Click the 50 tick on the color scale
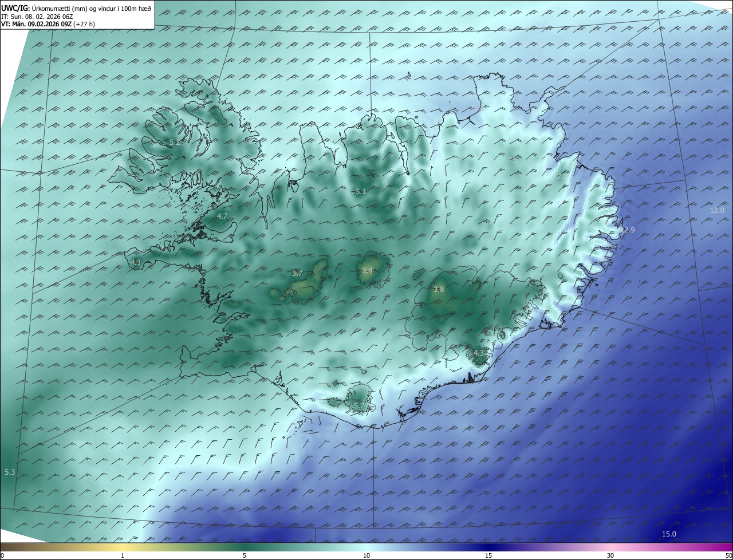The image size is (733, 560). click(728, 555)
